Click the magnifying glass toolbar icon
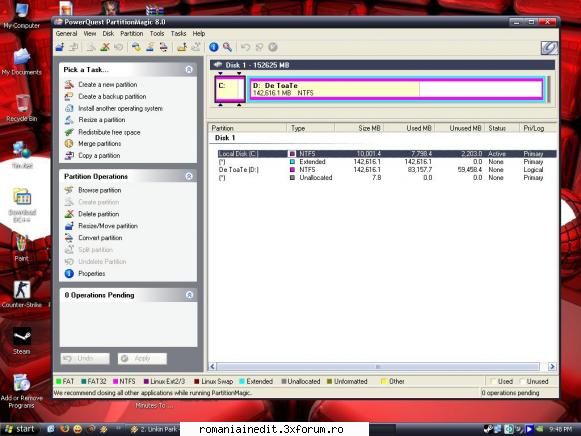 [x=227, y=47]
